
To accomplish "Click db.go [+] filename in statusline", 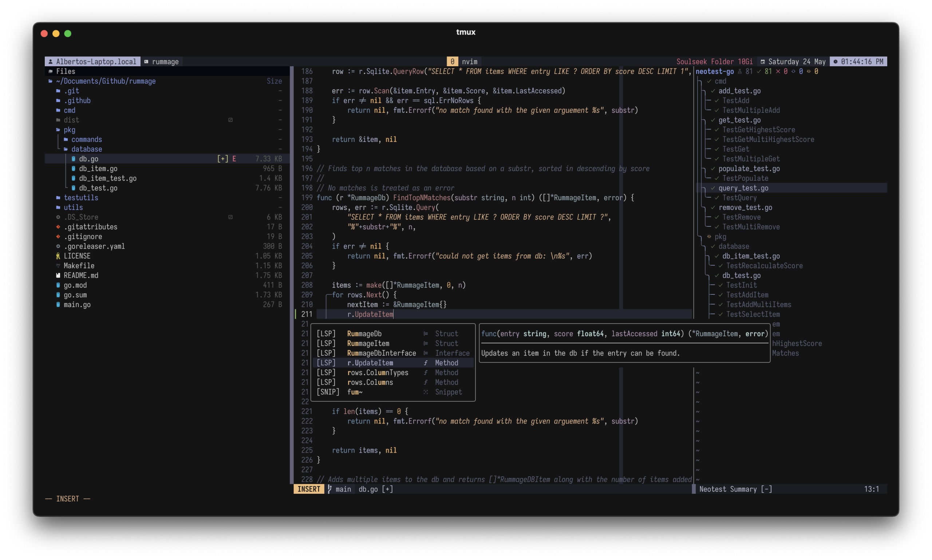I will coord(376,489).
